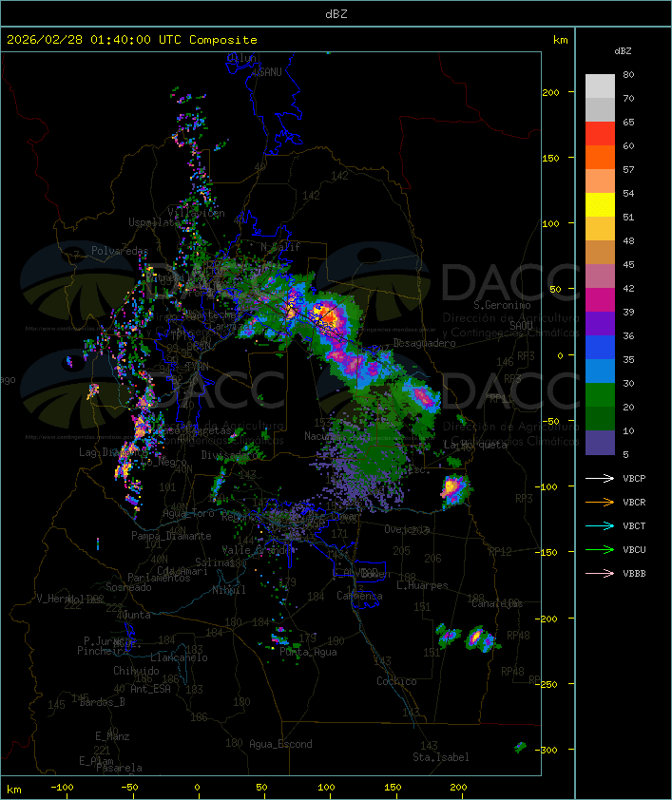Pick the mauve 42-45 dBZ swatch
Viewport: 672px width, 800px height.
tap(600, 276)
